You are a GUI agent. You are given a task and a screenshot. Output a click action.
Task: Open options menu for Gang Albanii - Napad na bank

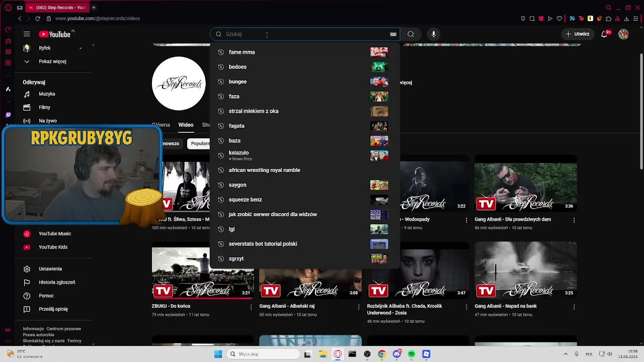574,307
